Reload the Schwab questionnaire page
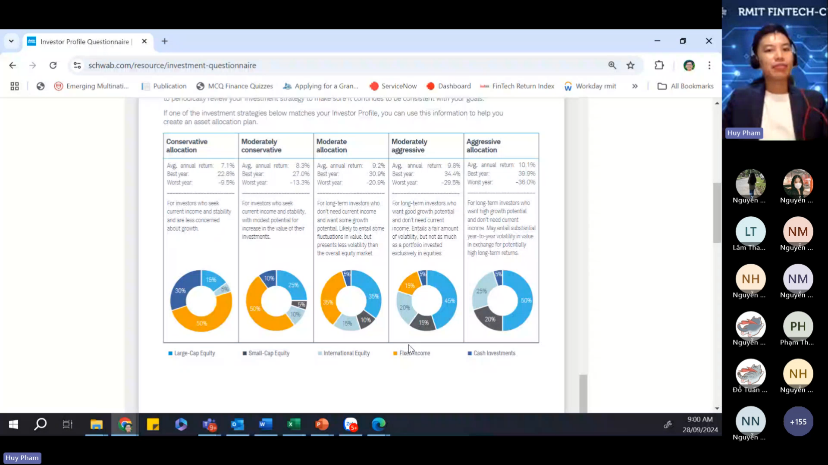The height and width of the screenshot is (465, 828). point(51,65)
